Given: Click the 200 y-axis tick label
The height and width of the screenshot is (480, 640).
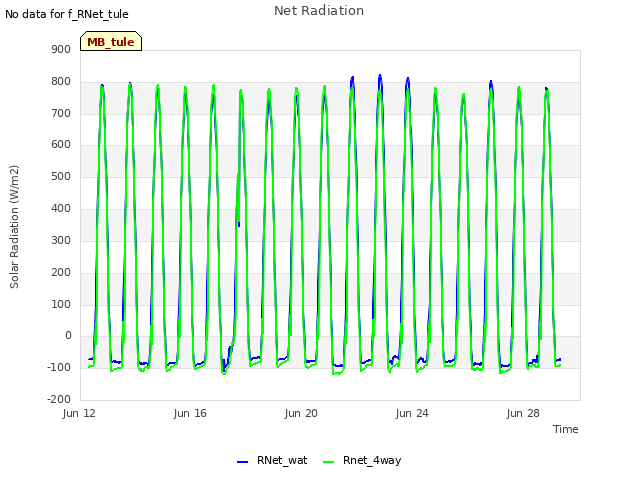Looking at the screenshot, I should 61,272.
